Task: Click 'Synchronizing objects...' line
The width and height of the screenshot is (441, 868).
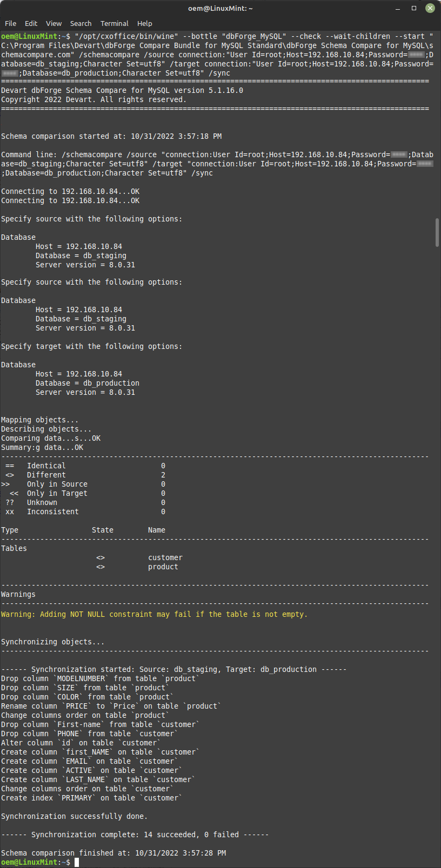Action: (x=53, y=642)
